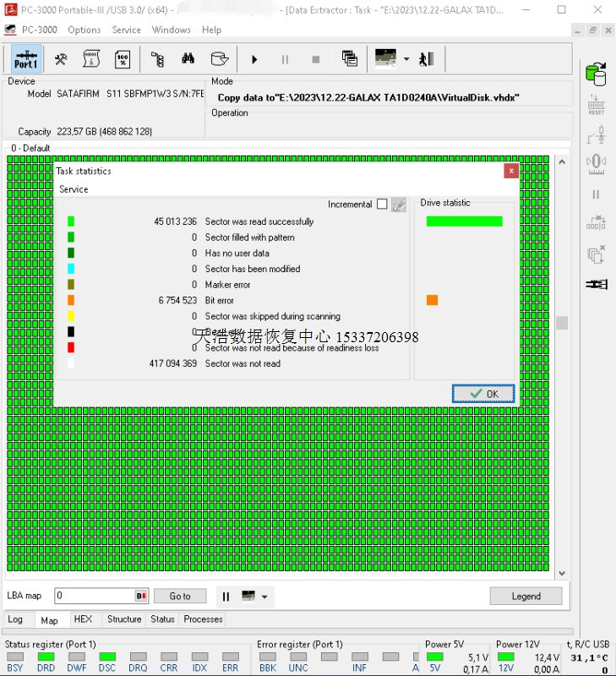Viewport: 616px width, 676px height.
Task: Expand the dropdown next to LBA pause
Action: point(264,597)
